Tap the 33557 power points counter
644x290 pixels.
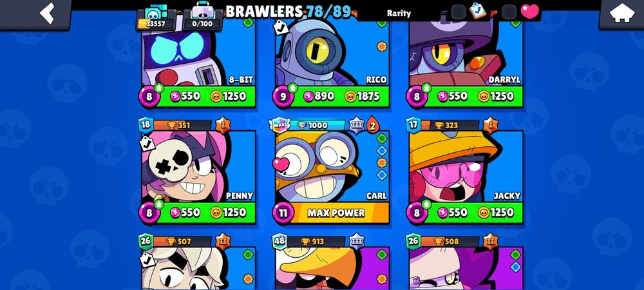point(155,19)
